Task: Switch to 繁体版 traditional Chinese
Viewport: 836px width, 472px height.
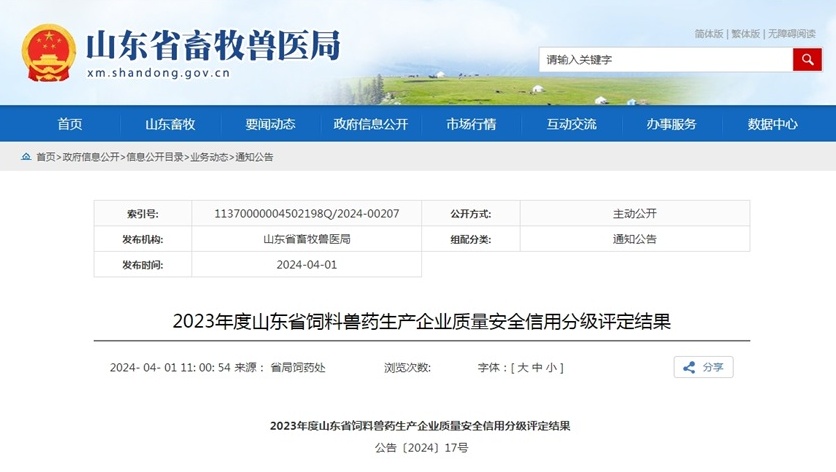Action: click(x=745, y=34)
